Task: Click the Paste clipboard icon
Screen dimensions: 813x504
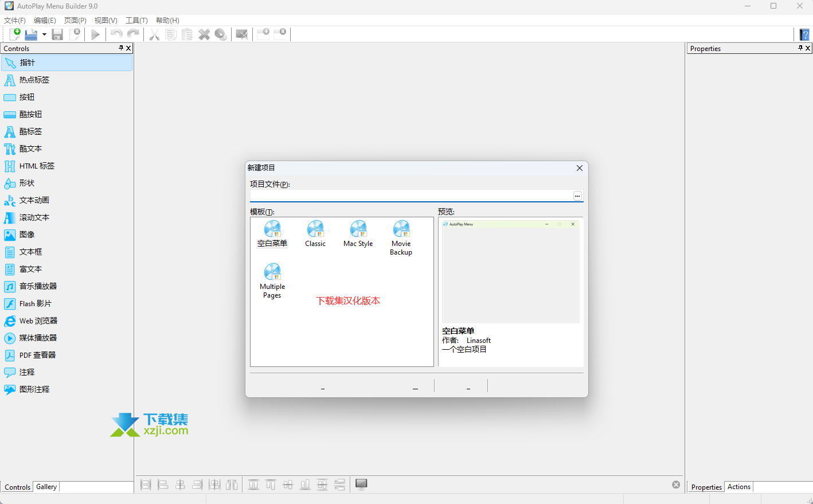Action: [187, 34]
